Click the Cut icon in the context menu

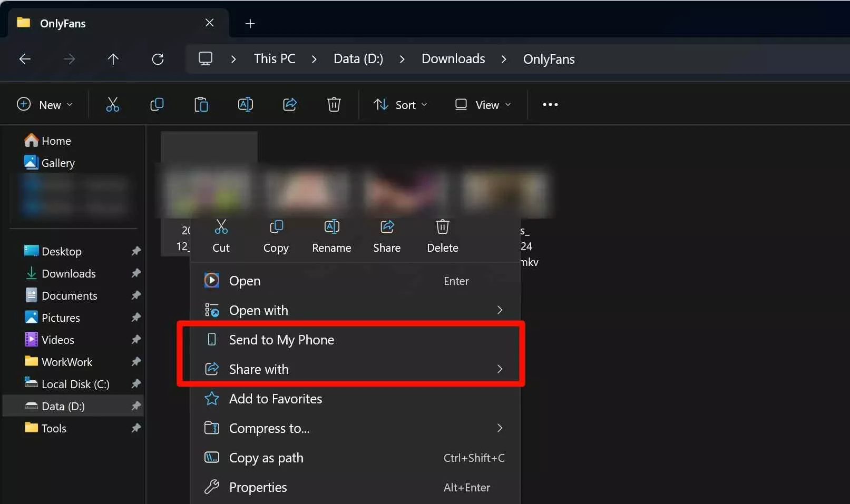coord(221,228)
